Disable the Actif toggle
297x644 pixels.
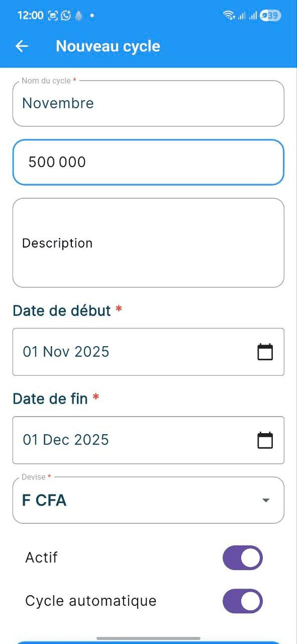click(243, 557)
